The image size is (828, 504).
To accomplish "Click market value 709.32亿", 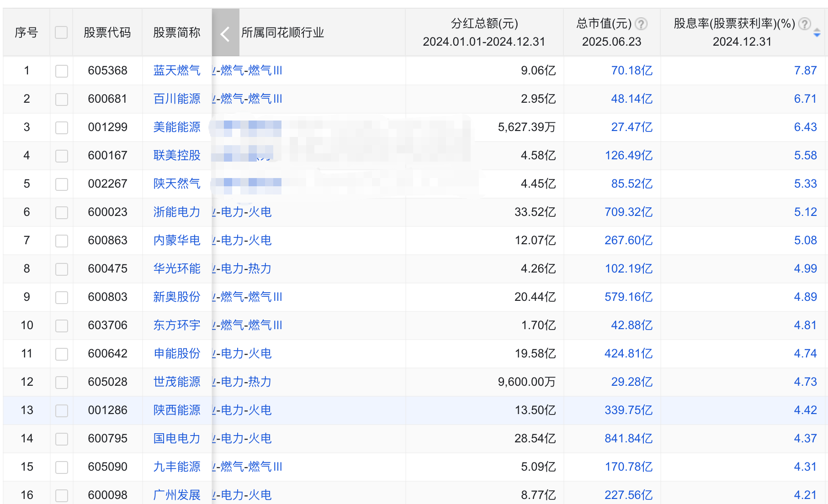I will click(x=629, y=212).
